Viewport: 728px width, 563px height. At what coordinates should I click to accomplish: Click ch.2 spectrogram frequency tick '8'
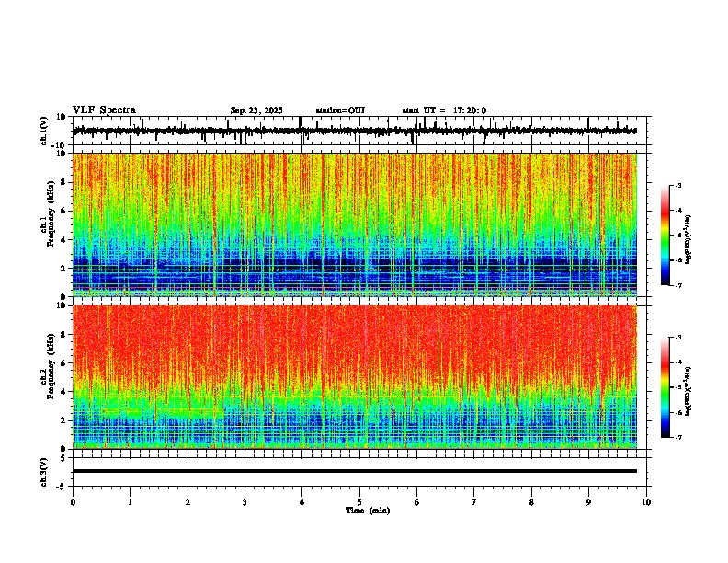tap(64, 335)
